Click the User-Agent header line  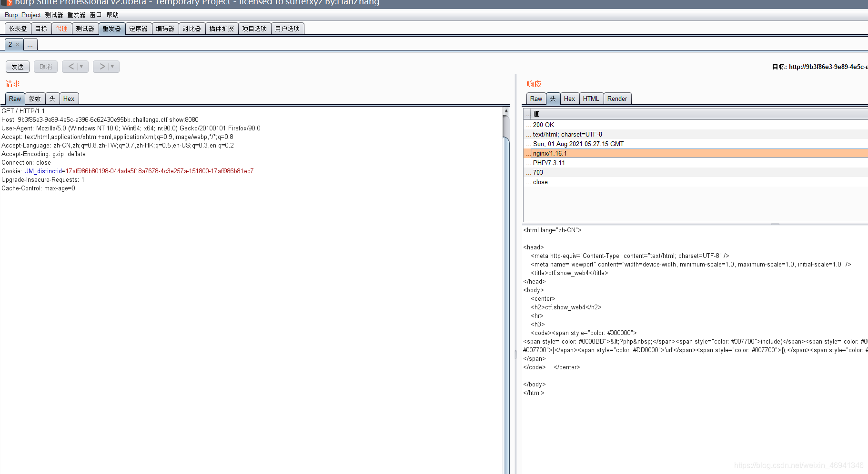point(131,128)
